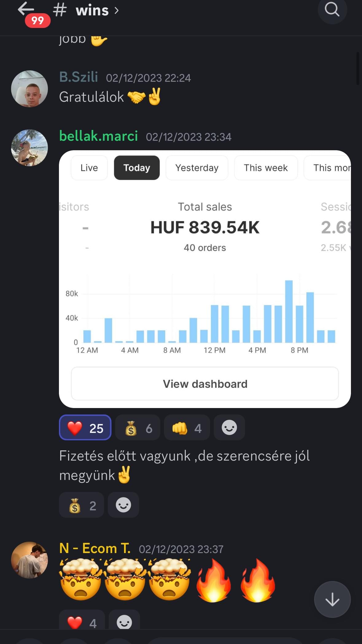This screenshot has width=362, height=644.
Task: Open bellak.marci's profile avatar
Action: (29, 148)
